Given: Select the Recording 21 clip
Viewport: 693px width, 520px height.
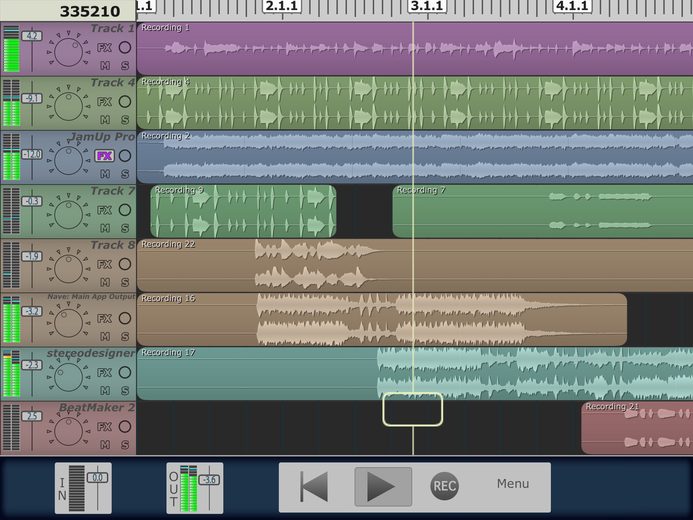Looking at the screenshot, I should click(x=637, y=428).
